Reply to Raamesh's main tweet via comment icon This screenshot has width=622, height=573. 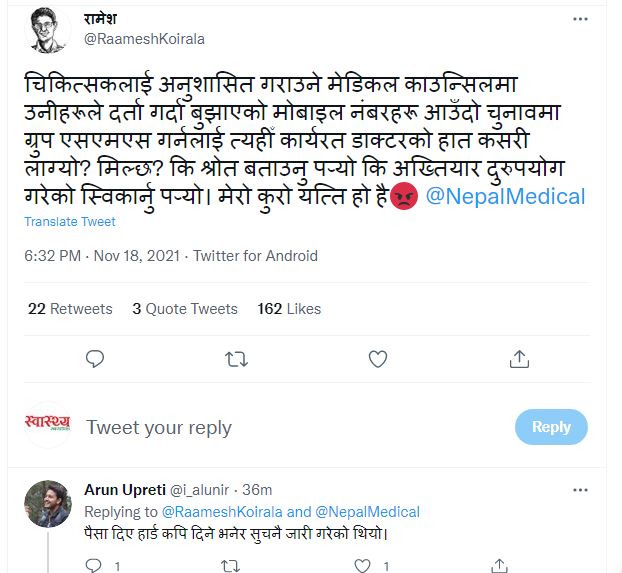tap(95, 358)
